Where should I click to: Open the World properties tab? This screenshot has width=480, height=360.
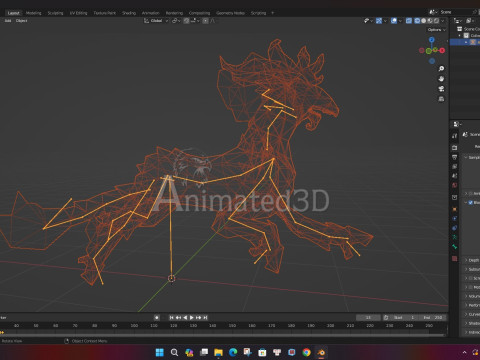pos(454,185)
